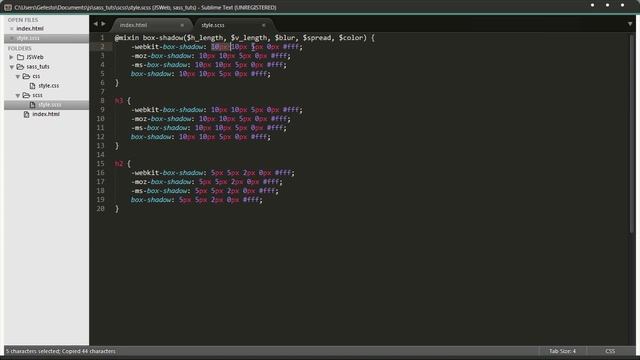The image size is (640, 360).
Task: Change CSS syntax in status bar
Action: pyautogui.click(x=610, y=351)
